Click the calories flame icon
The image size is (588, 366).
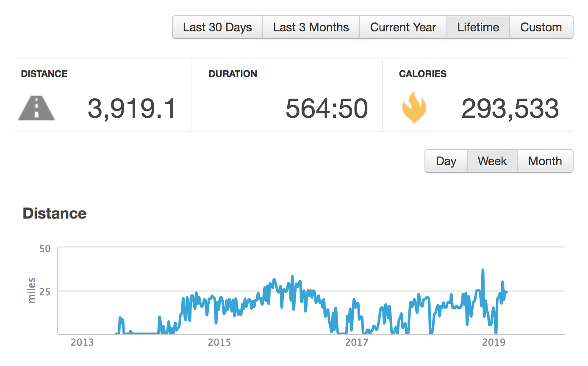coord(414,108)
